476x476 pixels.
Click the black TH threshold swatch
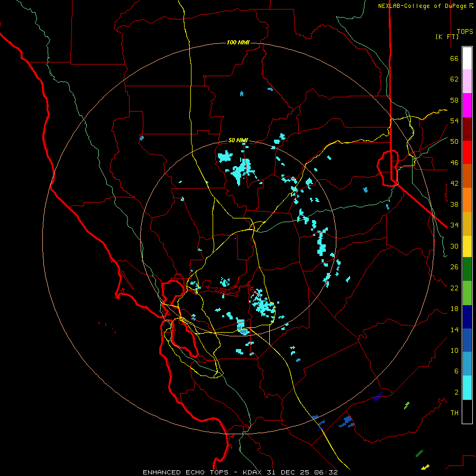467,411
